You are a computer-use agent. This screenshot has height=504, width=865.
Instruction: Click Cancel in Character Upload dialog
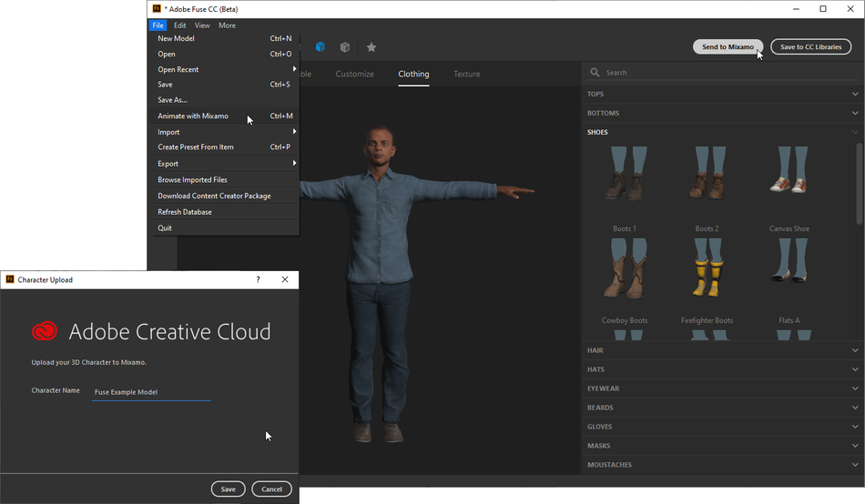point(271,489)
